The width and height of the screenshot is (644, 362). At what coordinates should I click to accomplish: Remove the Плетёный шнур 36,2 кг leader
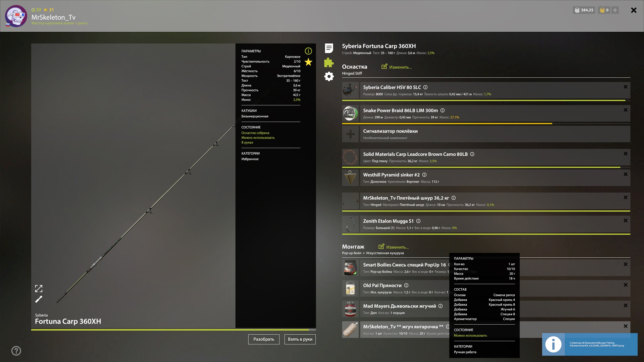[x=625, y=197]
